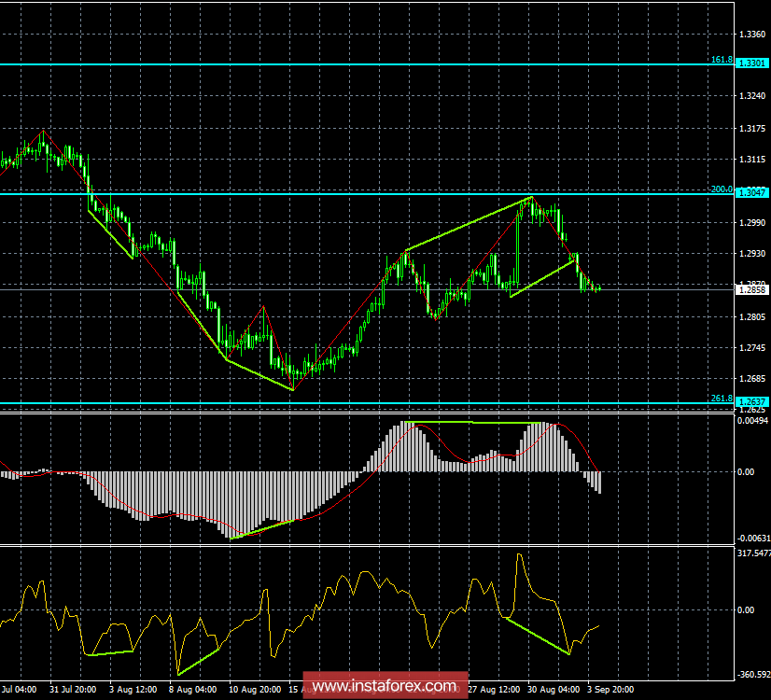Click the 8 Aug 04:00 axis label
Viewport: 771px width, 700px height.
point(193,689)
